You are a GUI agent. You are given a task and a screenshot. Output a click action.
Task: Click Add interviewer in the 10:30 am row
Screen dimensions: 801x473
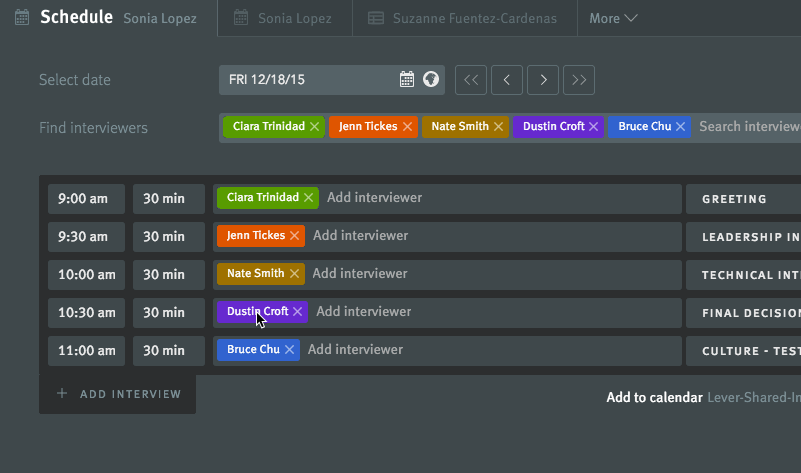coord(364,312)
